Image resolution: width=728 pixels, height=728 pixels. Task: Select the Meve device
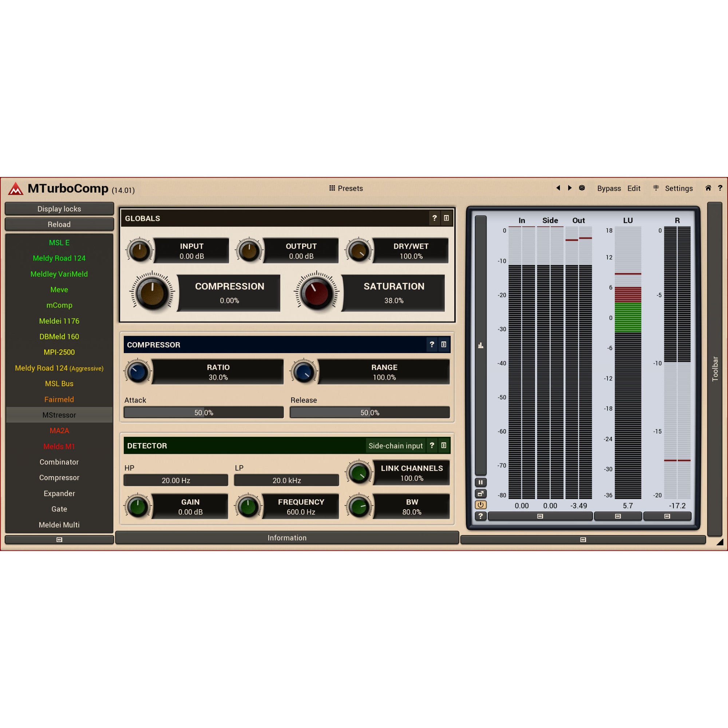tap(59, 289)
